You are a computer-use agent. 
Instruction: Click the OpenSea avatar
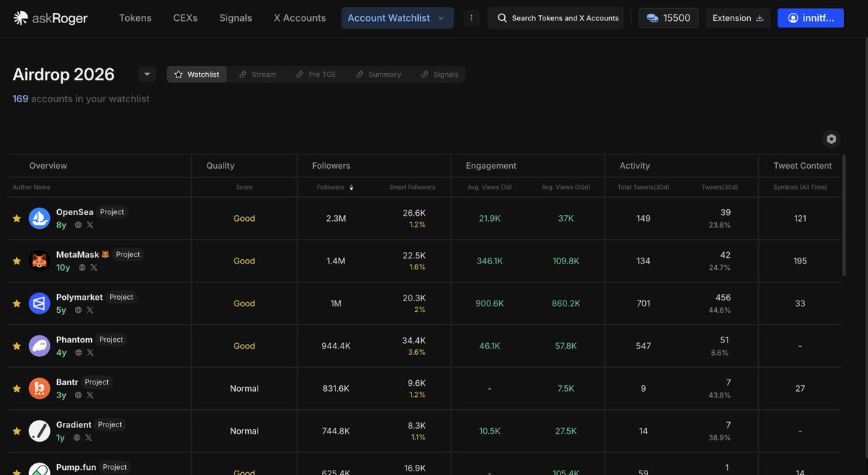click(39, 218)
